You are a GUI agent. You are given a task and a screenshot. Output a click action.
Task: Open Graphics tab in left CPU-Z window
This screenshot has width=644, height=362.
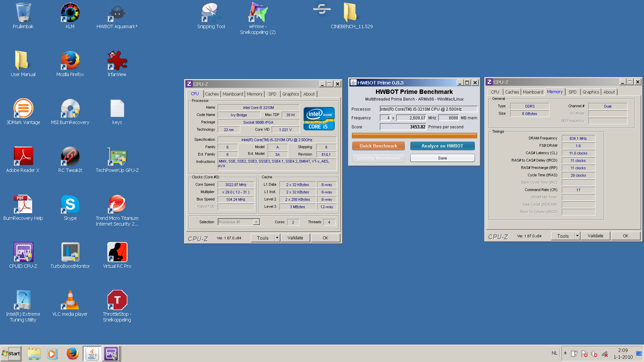(x=290, y=94)
